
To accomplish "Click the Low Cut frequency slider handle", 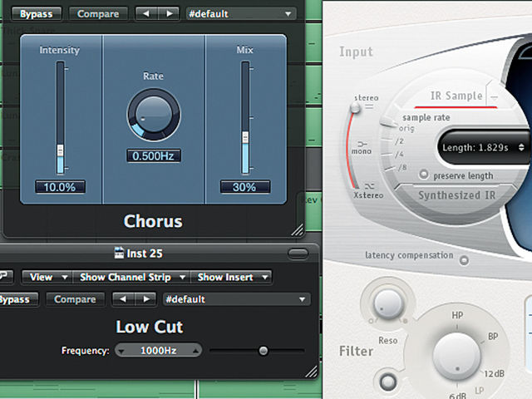I will pos(263,351).
